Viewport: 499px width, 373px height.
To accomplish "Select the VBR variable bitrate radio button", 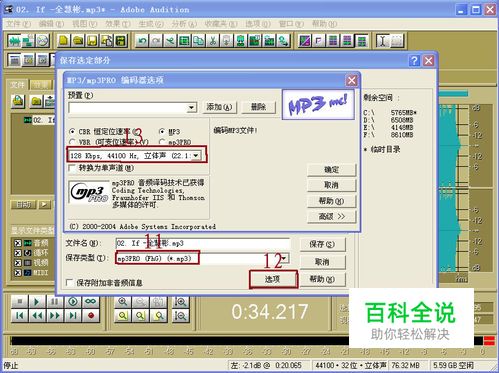I will click(72, 142).
